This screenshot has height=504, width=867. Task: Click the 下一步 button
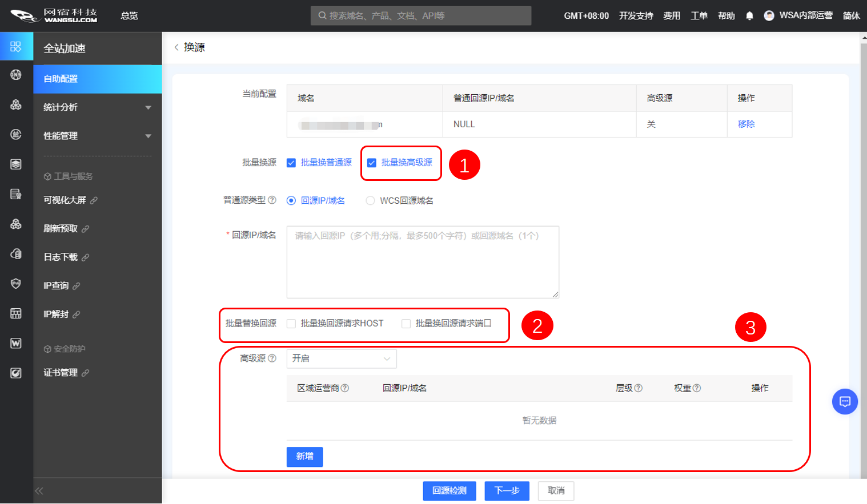(x=507, y=491)
